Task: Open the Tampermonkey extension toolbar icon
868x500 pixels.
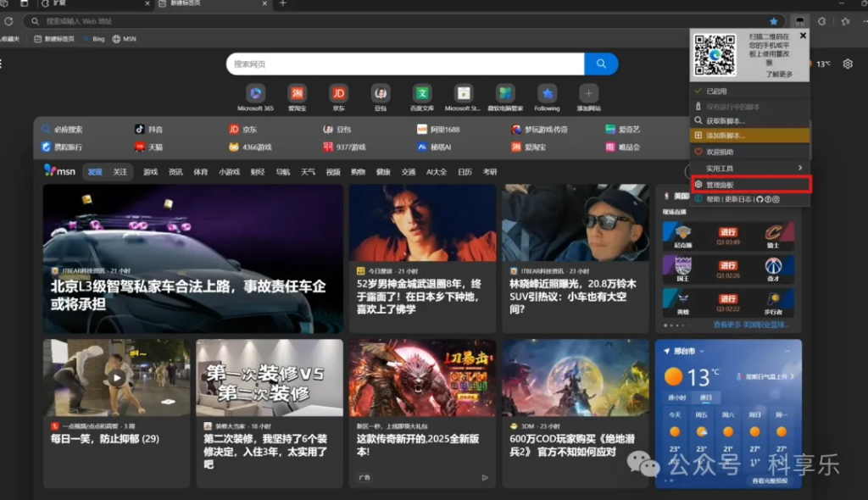Action: [x=799, y=21]
